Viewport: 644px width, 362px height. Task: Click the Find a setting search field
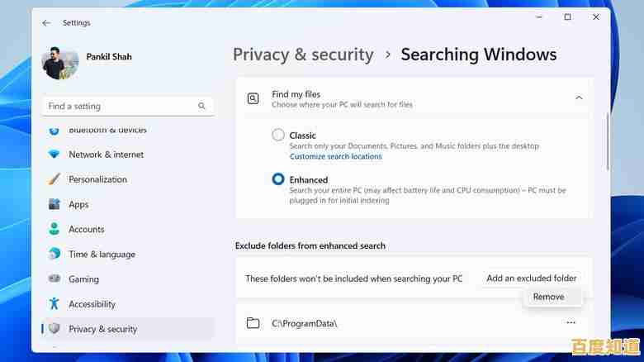[120, 106]
